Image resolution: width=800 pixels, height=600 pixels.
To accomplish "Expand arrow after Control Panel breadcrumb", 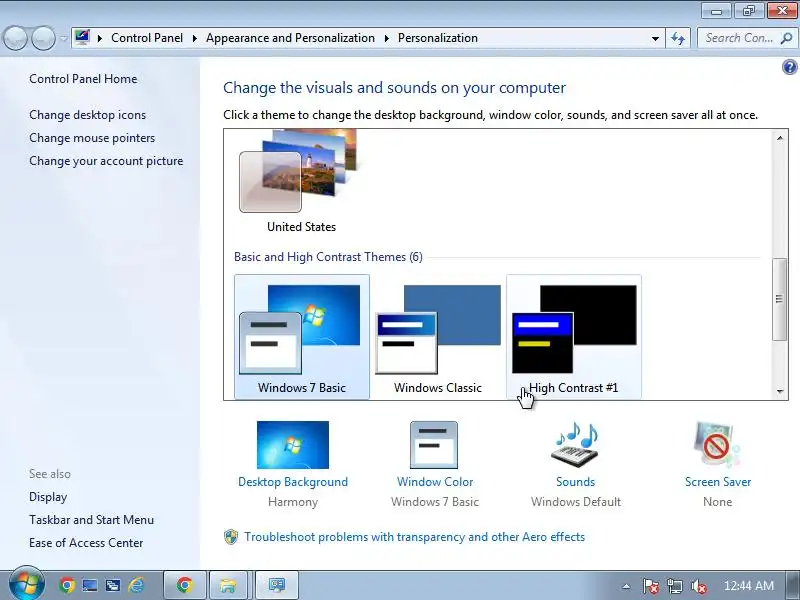I will [194, 38].
